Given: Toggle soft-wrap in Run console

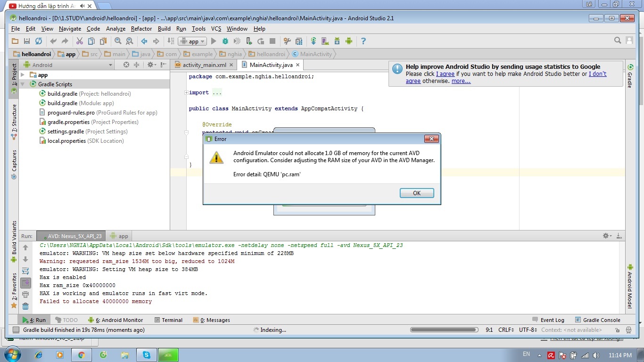Looking at the screenshot, I should [25, 271].
